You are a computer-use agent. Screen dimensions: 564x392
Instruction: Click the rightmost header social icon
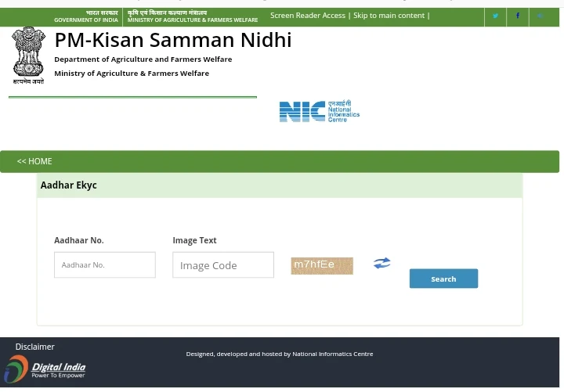tap(540, 16)
